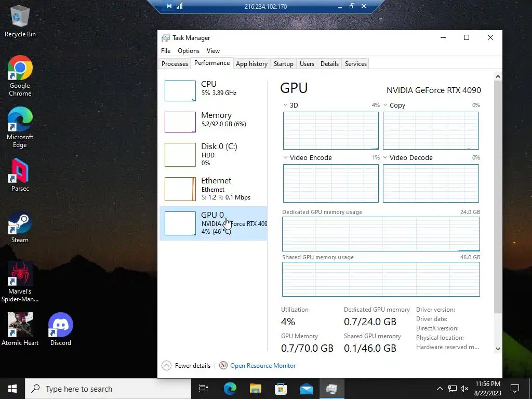Screen dimensions: 532x399
Task: Click the 0.7/24.0 GB dedicated memory value
Action: click(370, 322)
